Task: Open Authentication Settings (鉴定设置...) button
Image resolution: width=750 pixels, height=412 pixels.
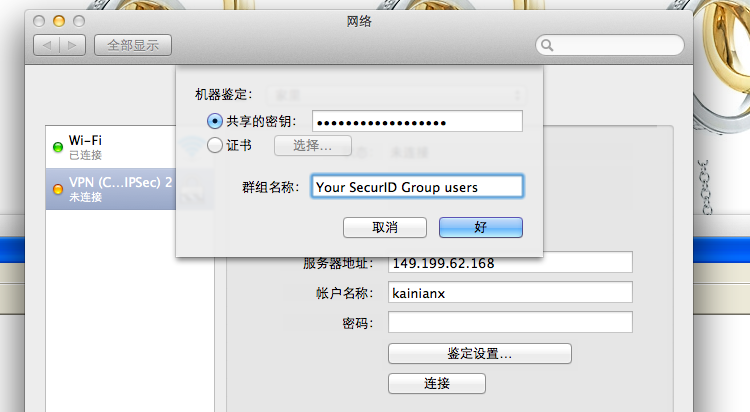Action: tap(480, 354)
